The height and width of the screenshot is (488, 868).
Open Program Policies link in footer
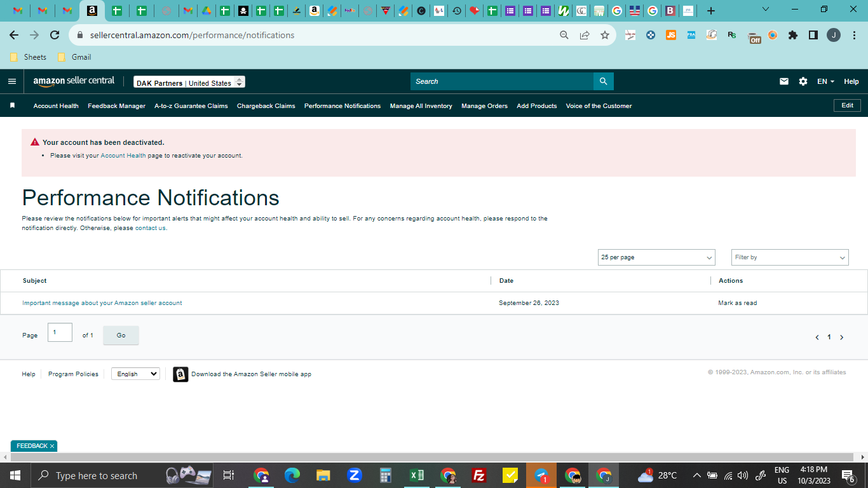[73, 374]
